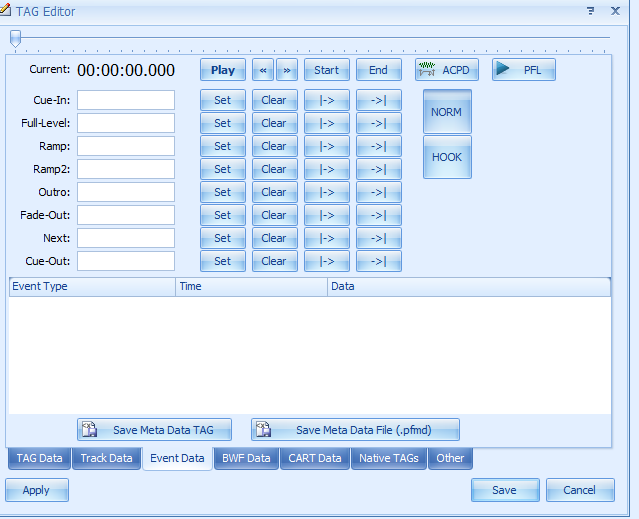Viewport: 639px width, 519px height.
Task: Play up to Cue-Out with ->| button
Action: (379, 261)
